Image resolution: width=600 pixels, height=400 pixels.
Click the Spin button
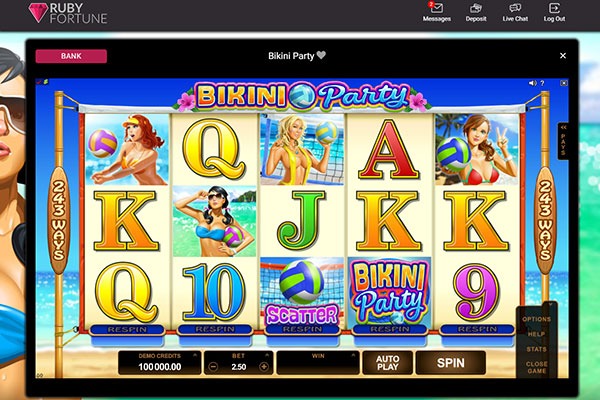(451, 363)
